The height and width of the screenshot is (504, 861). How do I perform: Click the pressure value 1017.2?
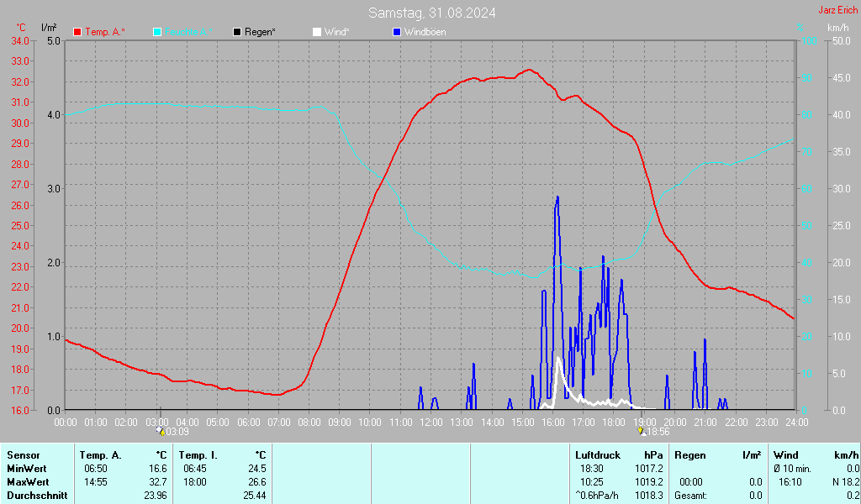tap(650, 469)
